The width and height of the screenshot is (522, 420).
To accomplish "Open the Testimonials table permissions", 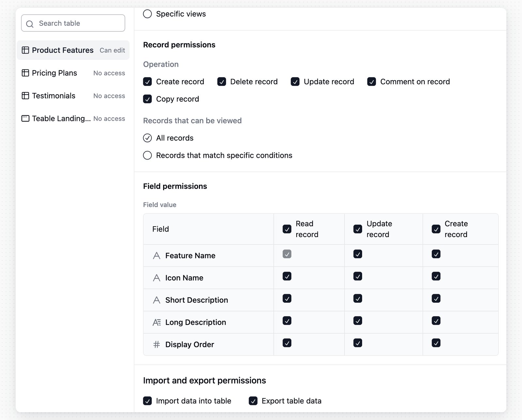I will coord(73,96).
